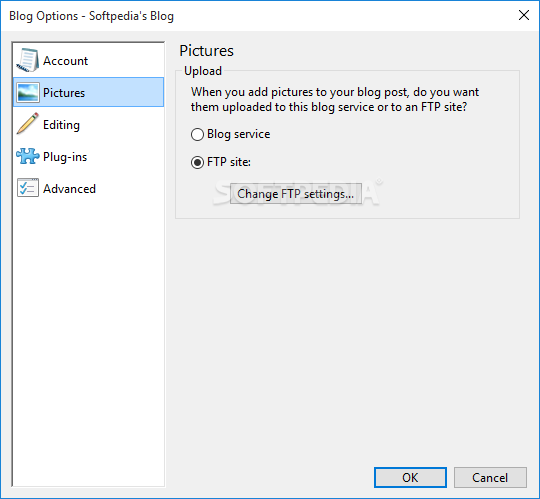Open the Editing options label

pyautogui.click(x=61, y=125)
